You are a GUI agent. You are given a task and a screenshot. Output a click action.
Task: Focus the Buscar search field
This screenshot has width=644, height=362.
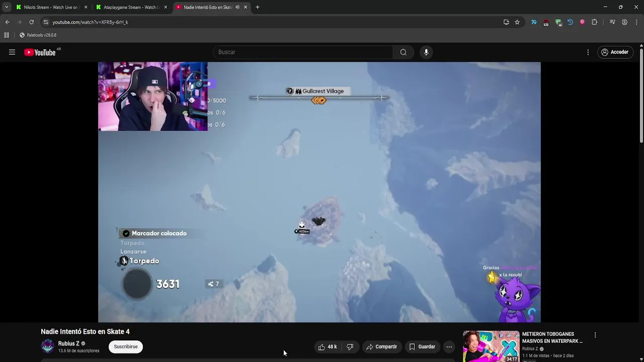click(303, 52)
